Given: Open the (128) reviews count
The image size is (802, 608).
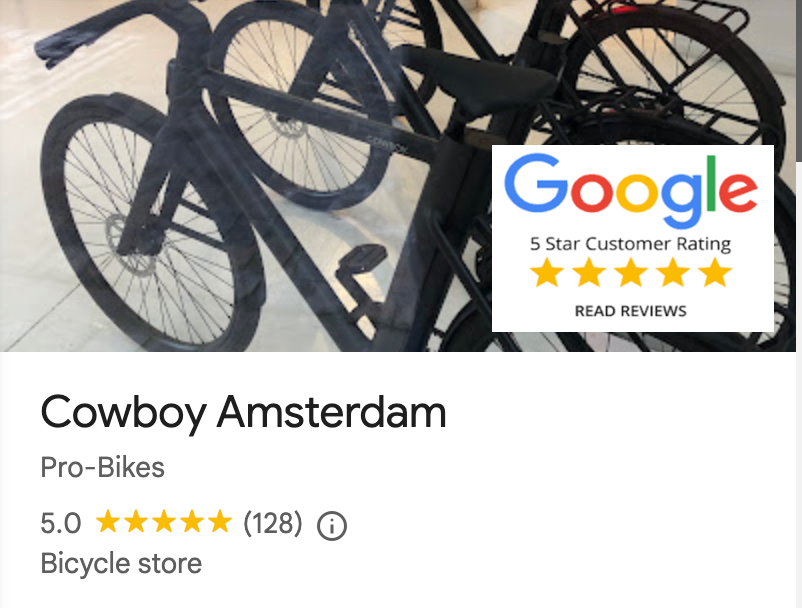Looking at the screenshot, I should [x=273, y=523].
